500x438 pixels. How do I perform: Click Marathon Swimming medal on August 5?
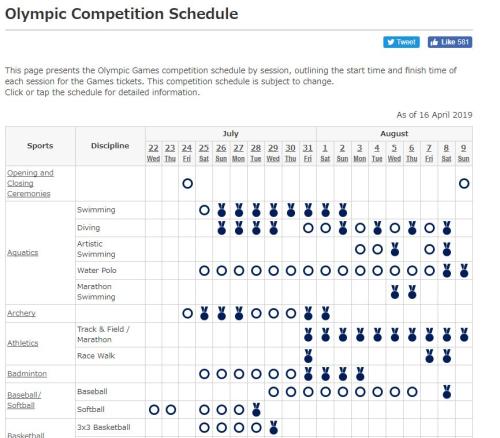[395, 292]
